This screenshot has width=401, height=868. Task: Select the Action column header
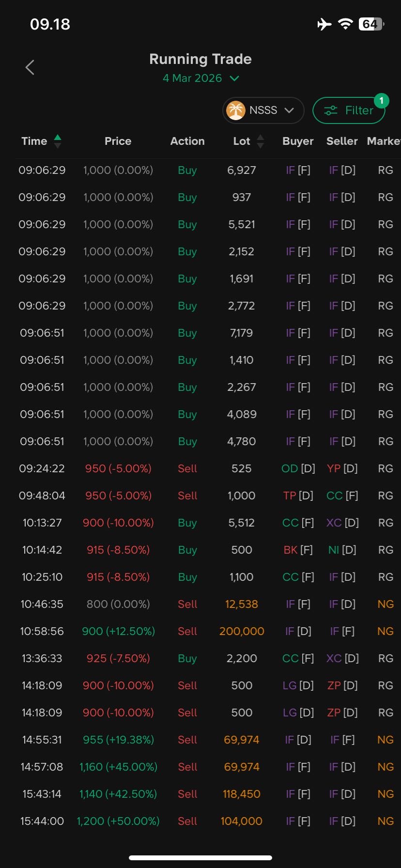pyautogui.click(x=187, y=141)
